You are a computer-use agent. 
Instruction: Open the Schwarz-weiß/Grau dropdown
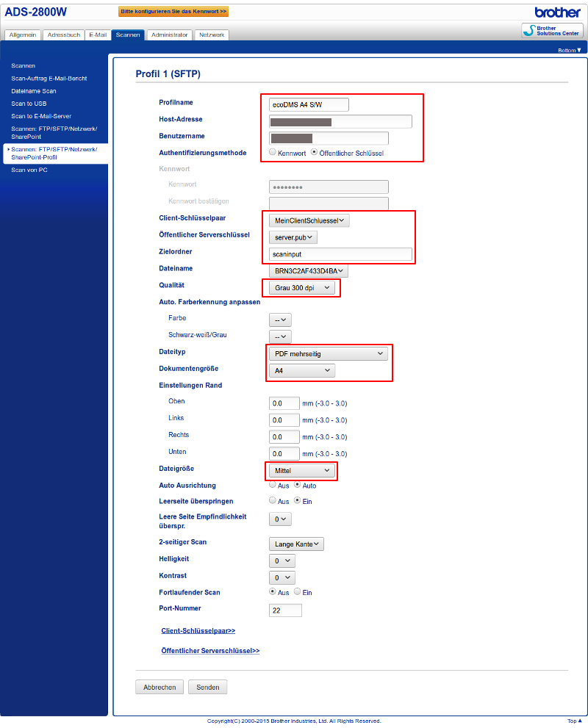[281, 336]
